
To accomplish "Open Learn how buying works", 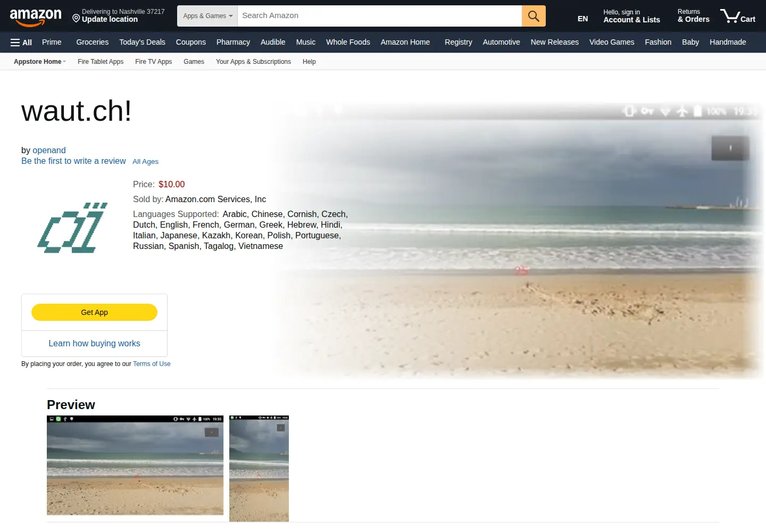I will click(x=94, y=344).
